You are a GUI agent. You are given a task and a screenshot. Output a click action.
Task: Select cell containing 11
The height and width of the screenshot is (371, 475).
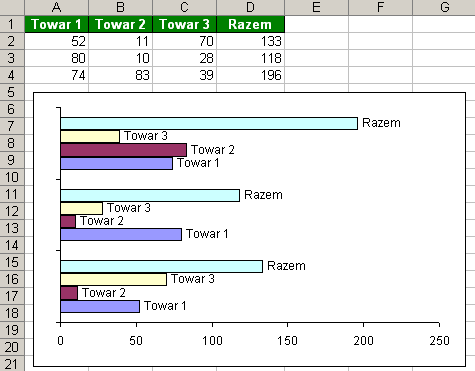click(120, 41)
